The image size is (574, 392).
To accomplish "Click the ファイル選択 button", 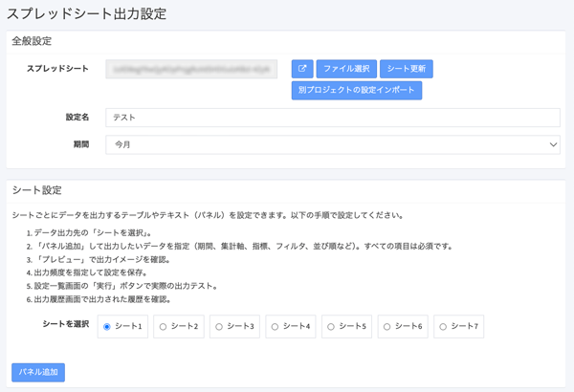I will pyautogui.click(x=346, y=69).
